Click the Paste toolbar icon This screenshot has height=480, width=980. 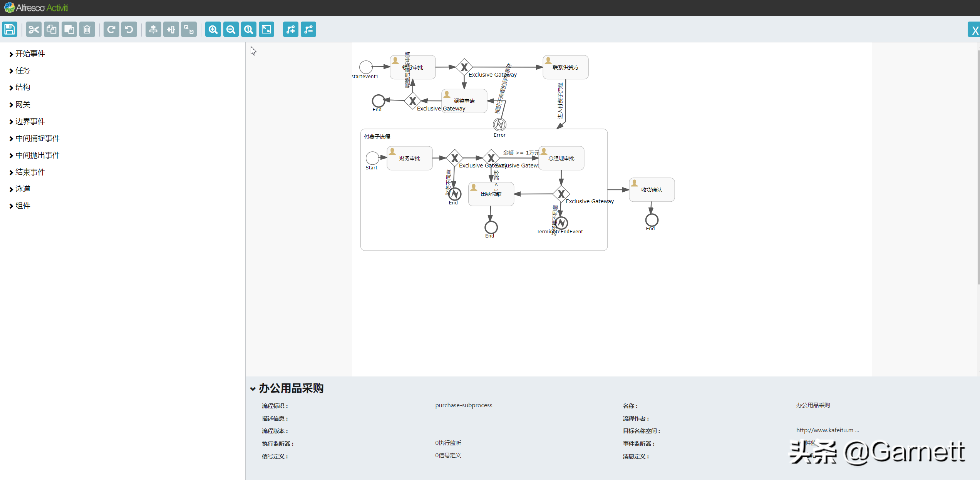69,29
